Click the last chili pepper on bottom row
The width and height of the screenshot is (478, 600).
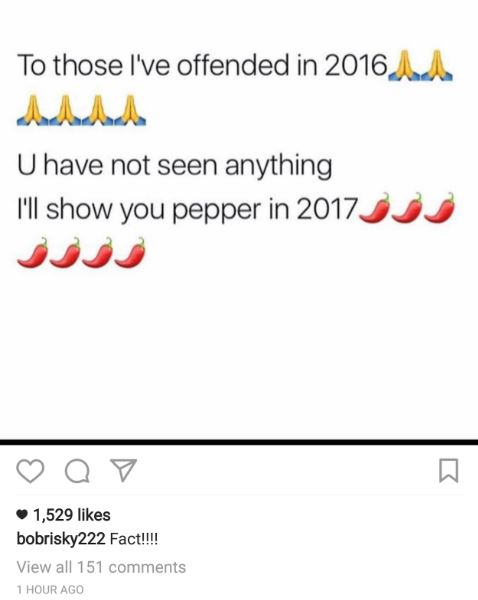[x=131, y=252]
